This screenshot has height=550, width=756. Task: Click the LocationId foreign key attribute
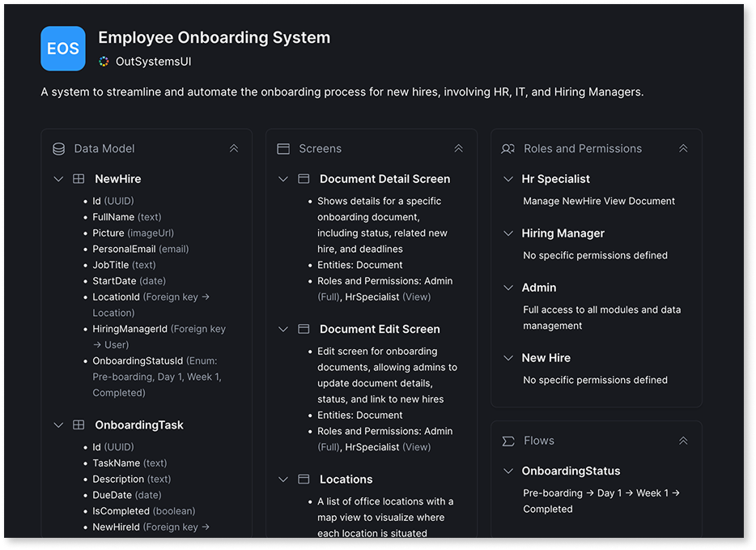click(151, 305)
